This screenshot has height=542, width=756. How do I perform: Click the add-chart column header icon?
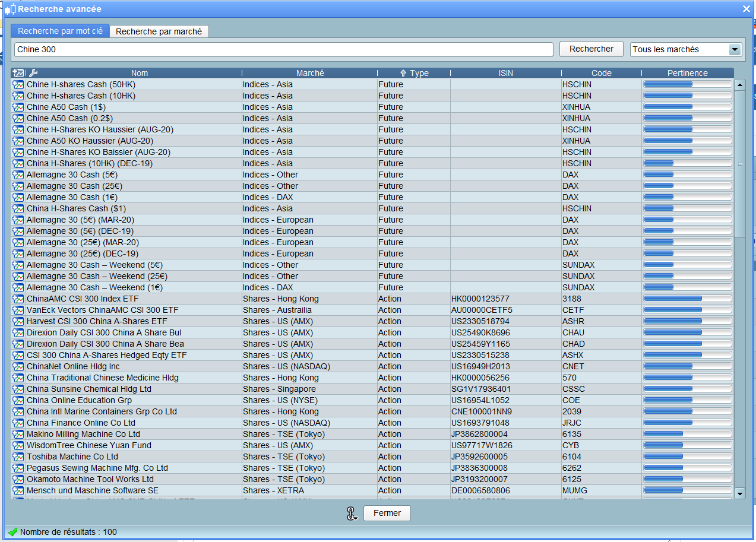pyautogui.click(x=18, y=73)
